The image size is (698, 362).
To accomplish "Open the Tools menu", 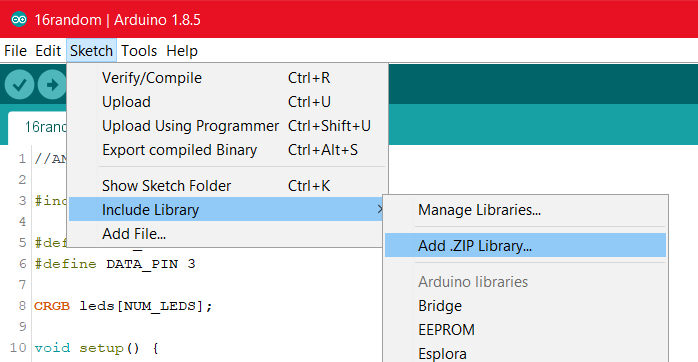I will coord(139,51).
